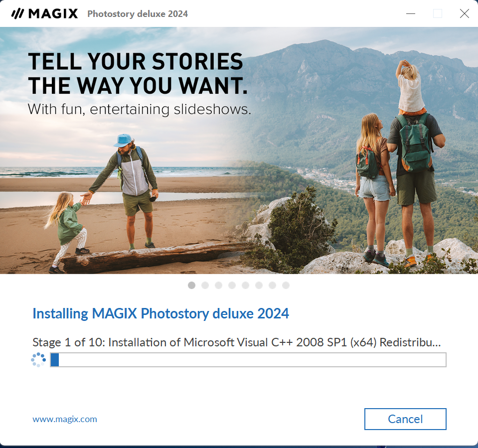The width and height of the screenshot is (478, 448).
Task: Minimize the installer window
Action: click(411, 14)
